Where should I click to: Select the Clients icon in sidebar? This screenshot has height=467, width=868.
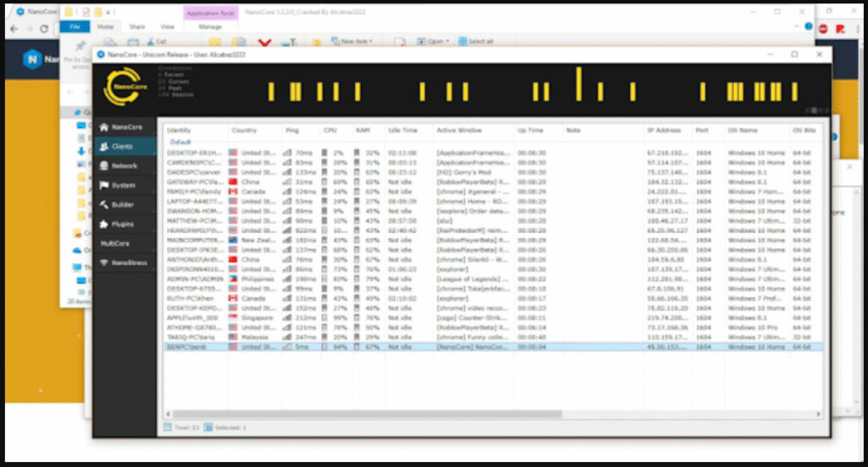point(104,147)
